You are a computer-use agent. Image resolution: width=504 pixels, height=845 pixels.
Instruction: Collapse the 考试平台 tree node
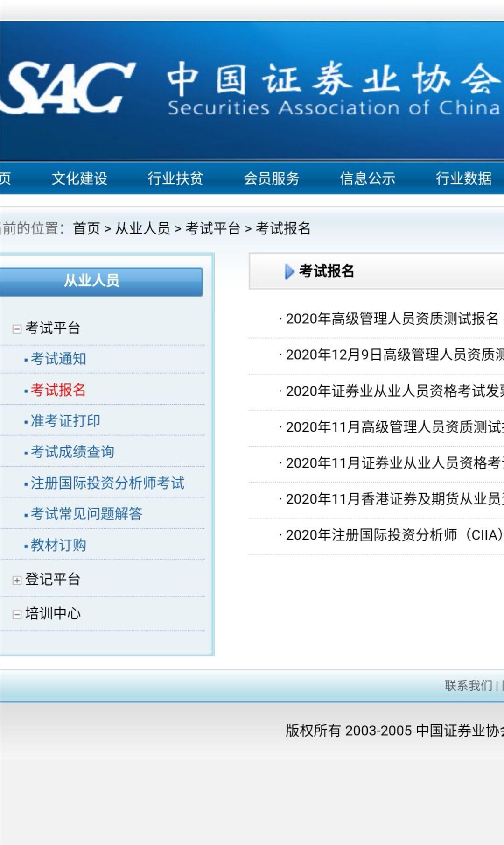tap(17, 329)
